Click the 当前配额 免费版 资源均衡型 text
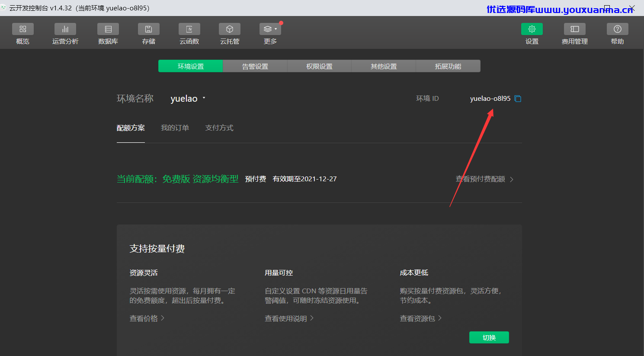Viewport: 644px width, 356px height. (x=178, y=179)
